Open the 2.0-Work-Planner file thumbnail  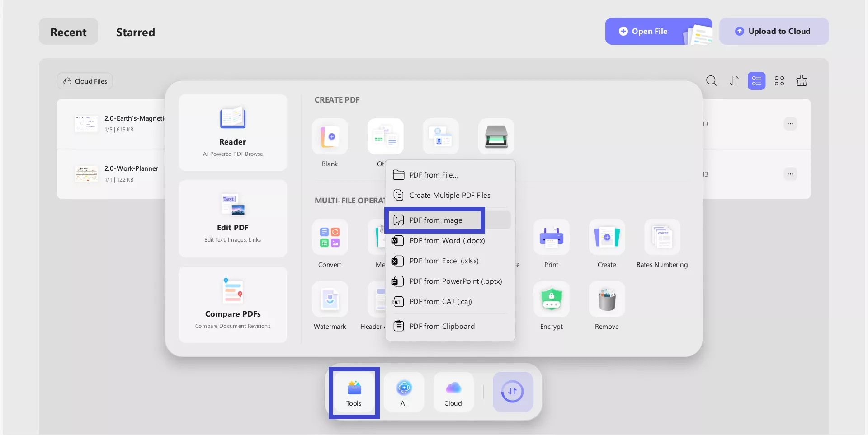pos(86,174)
